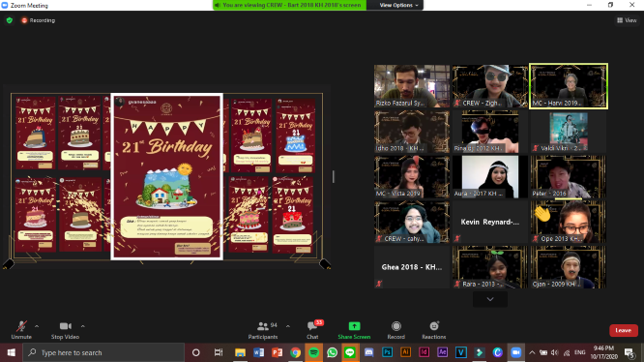Expand video options arrow beside Stop Video
Screen dimensions: 644x362
[x=82, y=326]
